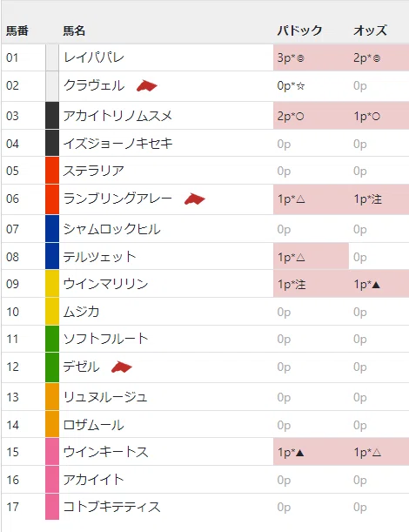Click the 馬番 column header
The width and height of the screenshot is (409, 532).
point(17,30)
